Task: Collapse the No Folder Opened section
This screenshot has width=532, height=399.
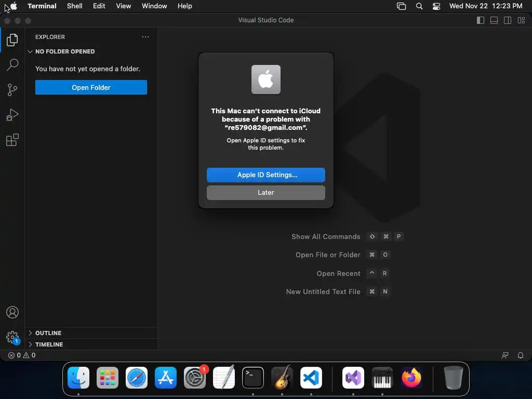Action: coord(61,51)
